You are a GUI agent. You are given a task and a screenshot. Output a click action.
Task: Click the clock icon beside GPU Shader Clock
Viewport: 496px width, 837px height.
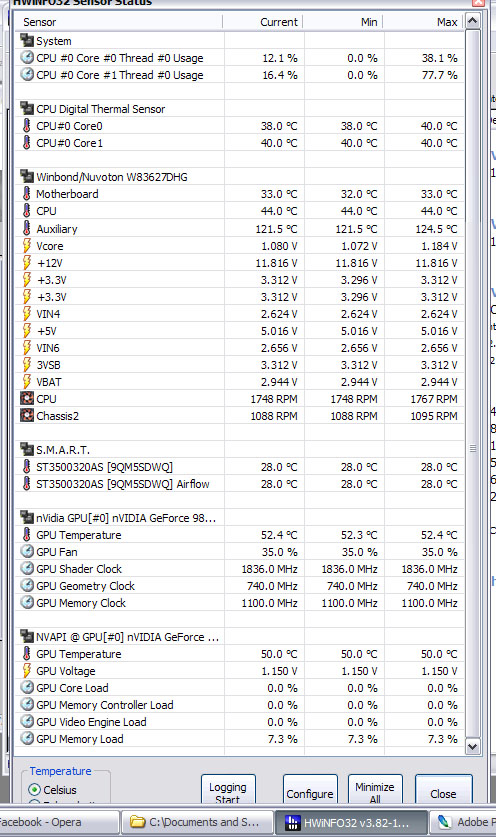(27, 568)
